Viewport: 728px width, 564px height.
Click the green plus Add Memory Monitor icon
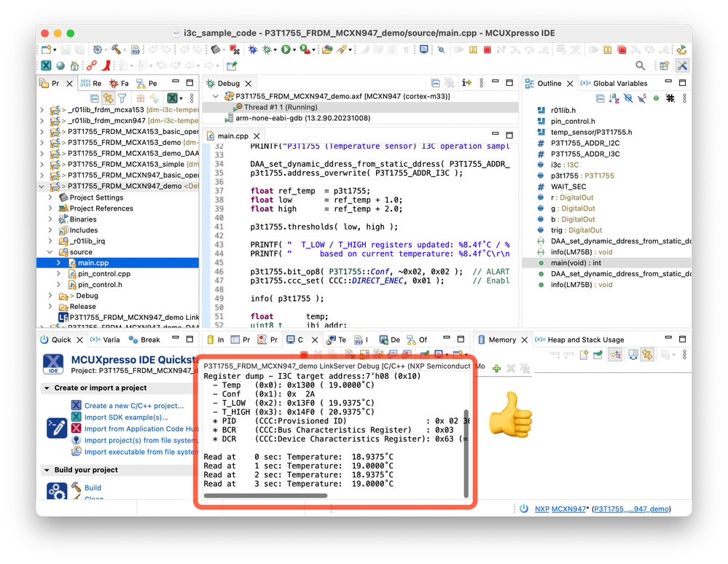tap(497, 369)
